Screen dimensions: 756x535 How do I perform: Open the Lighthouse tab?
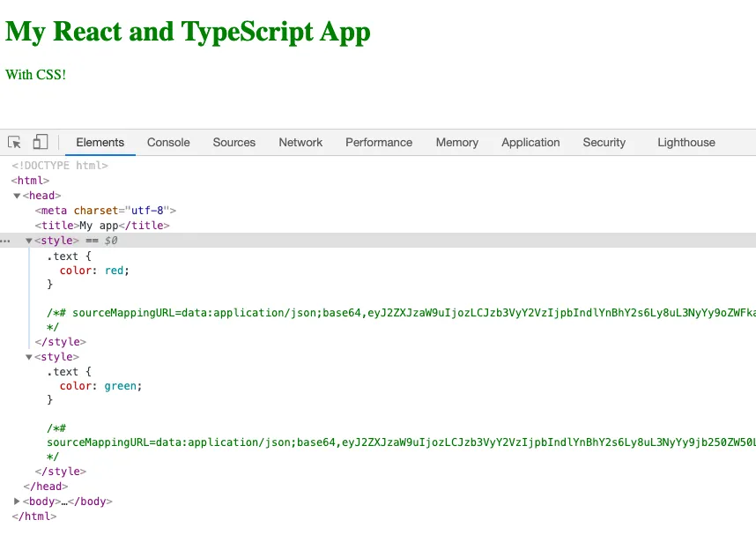686,142
